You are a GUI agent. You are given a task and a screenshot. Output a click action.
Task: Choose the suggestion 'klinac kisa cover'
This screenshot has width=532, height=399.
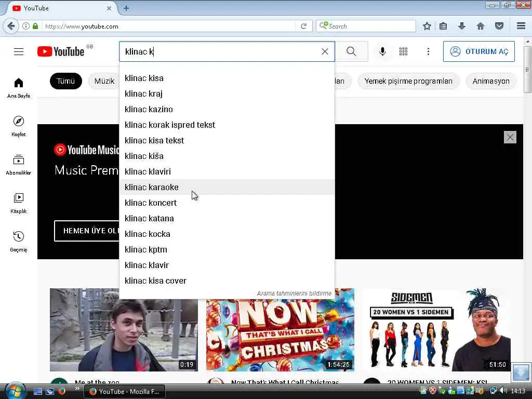click(227, 281)
